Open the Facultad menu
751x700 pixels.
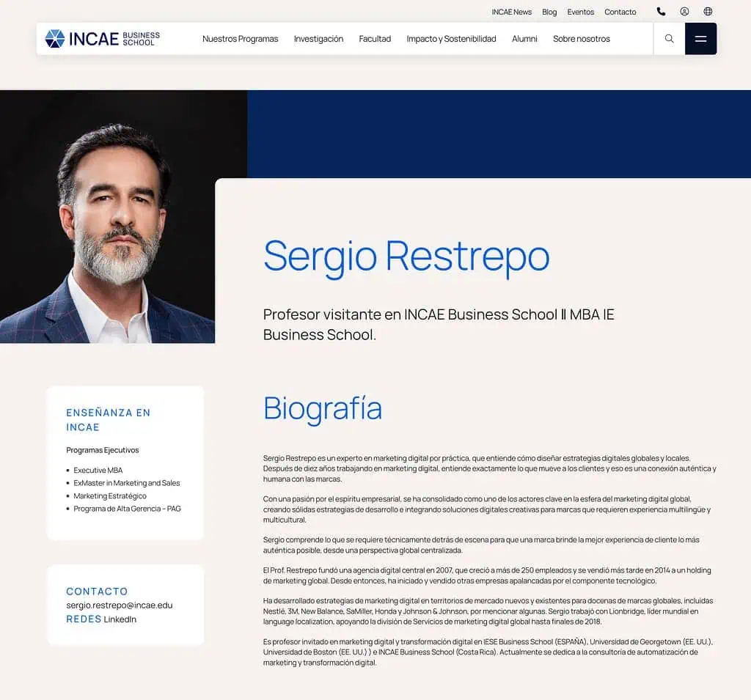(375, 39)
